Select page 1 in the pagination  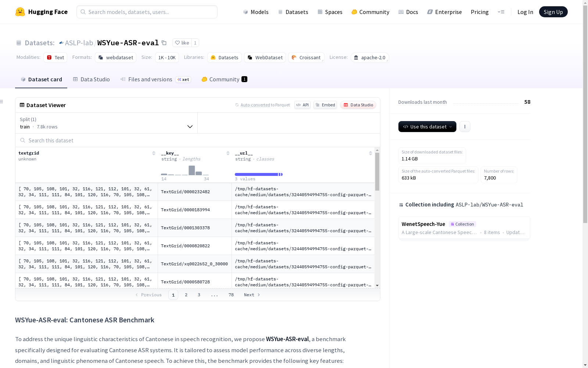[173, 295]
